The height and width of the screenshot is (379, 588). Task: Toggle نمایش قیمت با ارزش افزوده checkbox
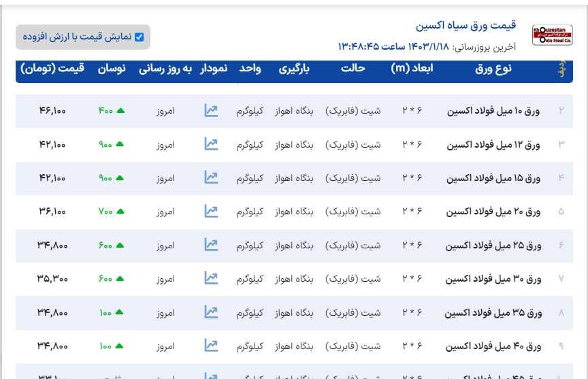pyautogui.click(x=140, y=37)
